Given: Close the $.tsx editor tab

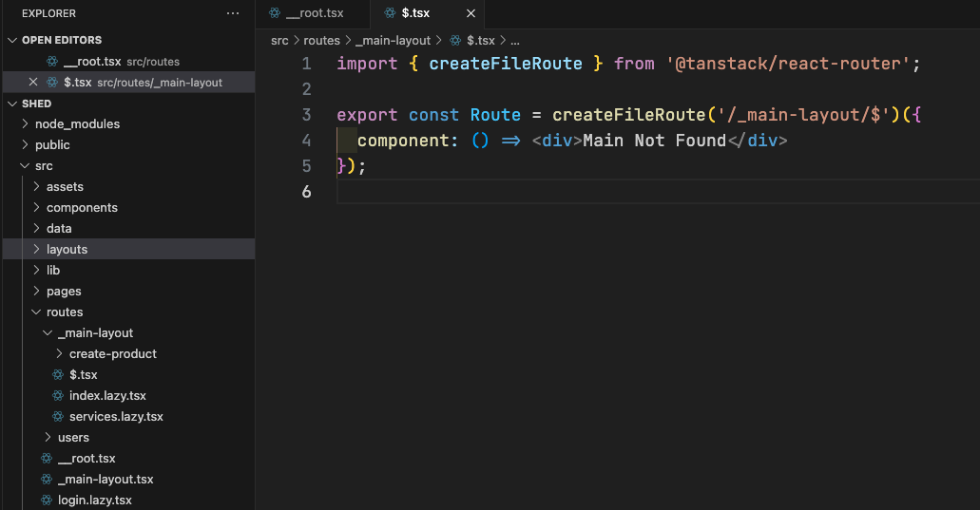Looking at the screenshot, I should click(x=471, y=13).
